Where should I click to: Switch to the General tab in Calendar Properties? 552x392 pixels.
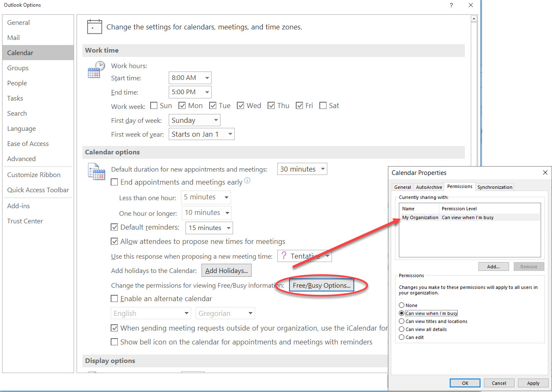click(403, 187)
